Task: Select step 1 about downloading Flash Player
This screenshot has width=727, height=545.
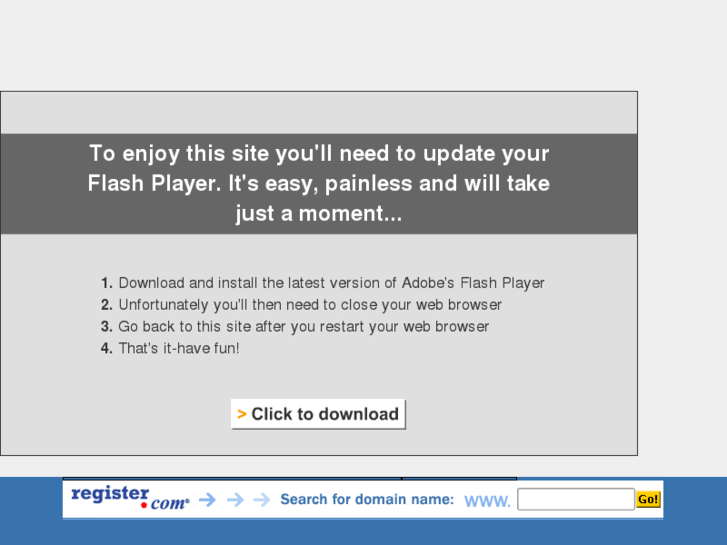Action: click(323, 283)
